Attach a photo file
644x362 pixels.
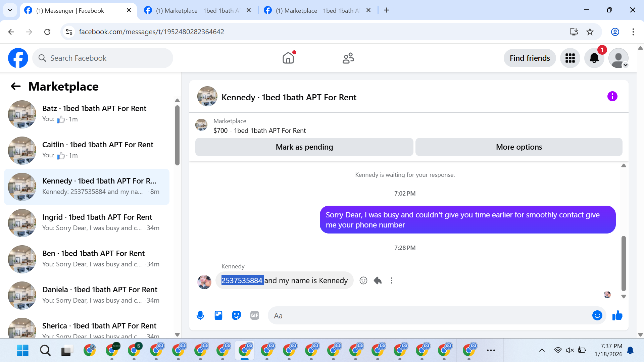[218, 315]
